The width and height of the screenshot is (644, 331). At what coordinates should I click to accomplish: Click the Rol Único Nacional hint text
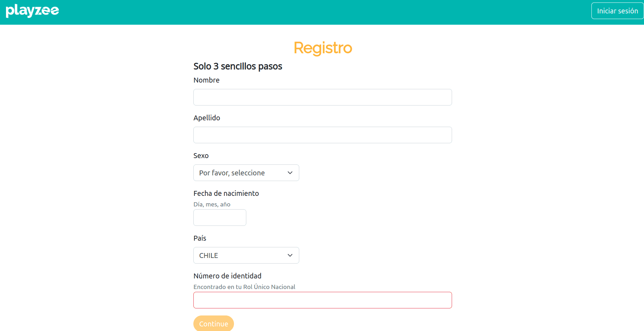[244, 287]
